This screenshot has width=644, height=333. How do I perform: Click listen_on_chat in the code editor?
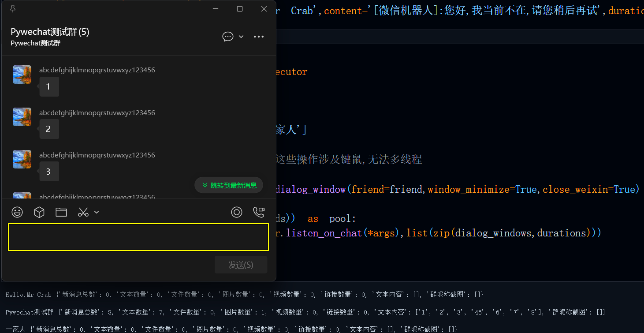pyautogui.click(x=324, y=233)
